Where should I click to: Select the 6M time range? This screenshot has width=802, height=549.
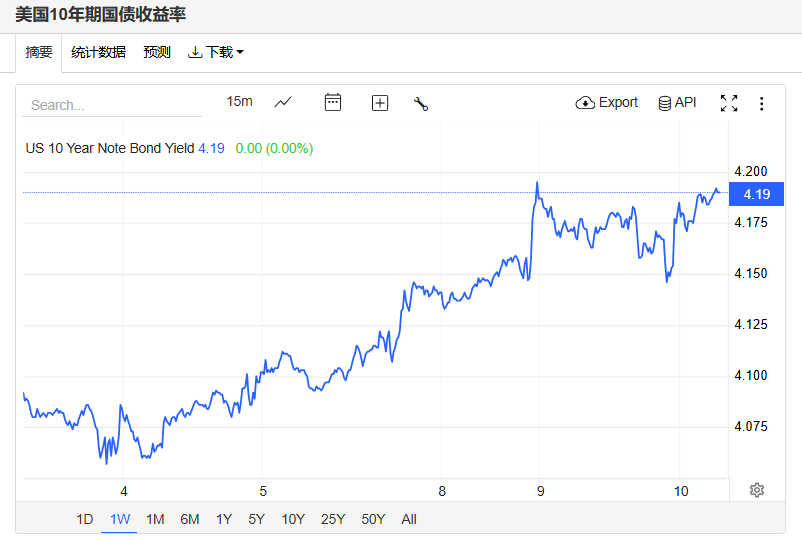click(190, 519)
